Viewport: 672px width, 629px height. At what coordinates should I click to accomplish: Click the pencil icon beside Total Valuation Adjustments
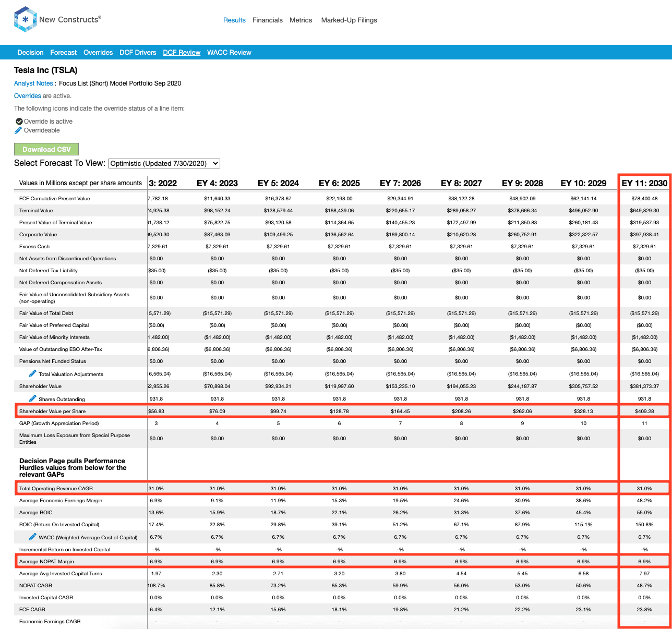click(x=32, y=373)
